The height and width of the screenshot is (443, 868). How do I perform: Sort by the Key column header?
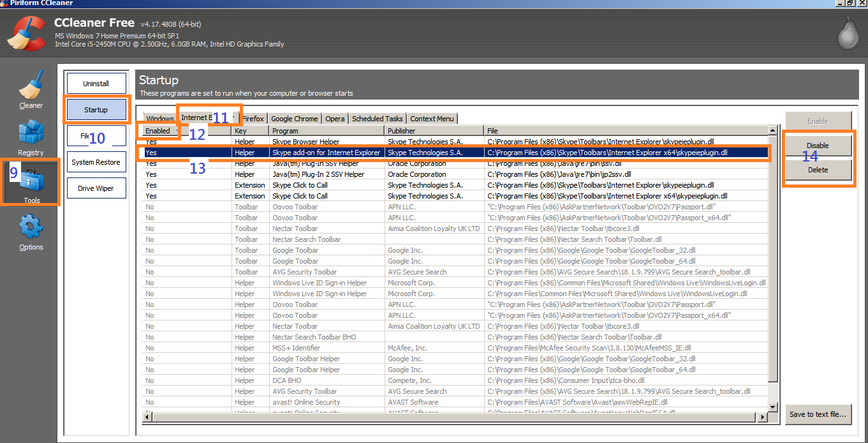pos(250,131)
